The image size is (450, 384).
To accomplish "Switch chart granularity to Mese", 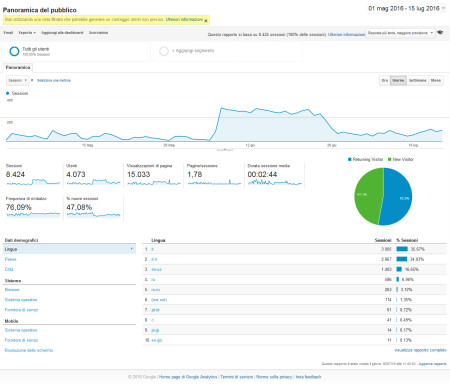I will pos(436,80).
